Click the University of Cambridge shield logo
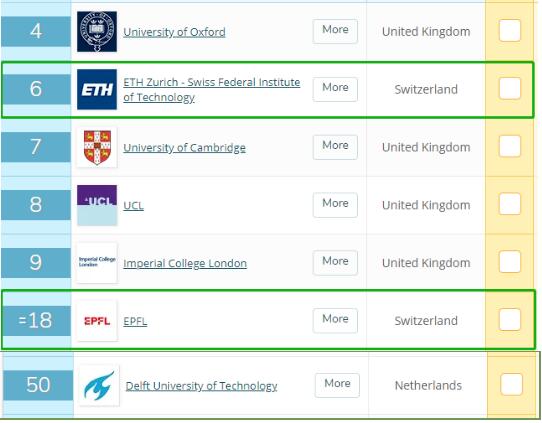542x423 pixels. pos(97,147)
